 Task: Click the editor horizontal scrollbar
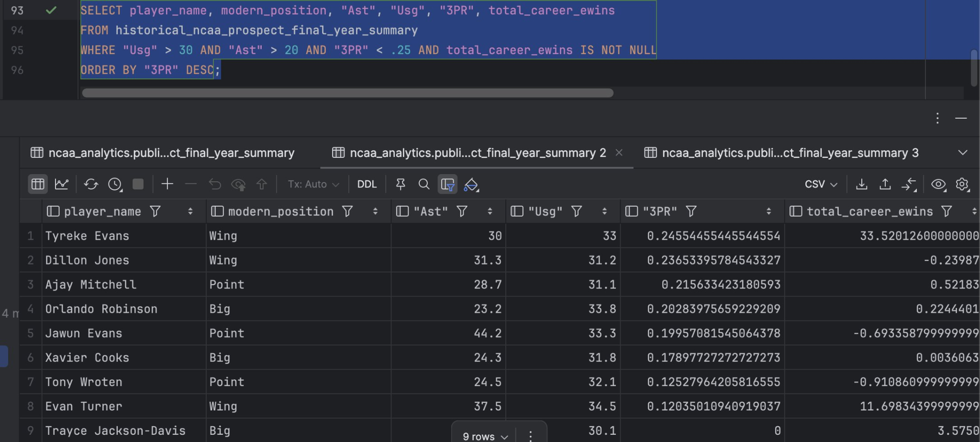tap(347, 93)
